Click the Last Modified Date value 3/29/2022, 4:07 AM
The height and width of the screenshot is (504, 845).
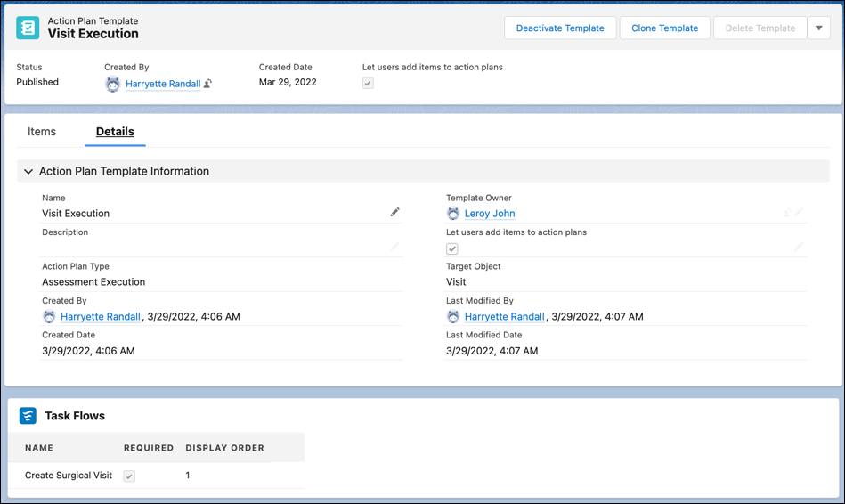pos(492,351)
